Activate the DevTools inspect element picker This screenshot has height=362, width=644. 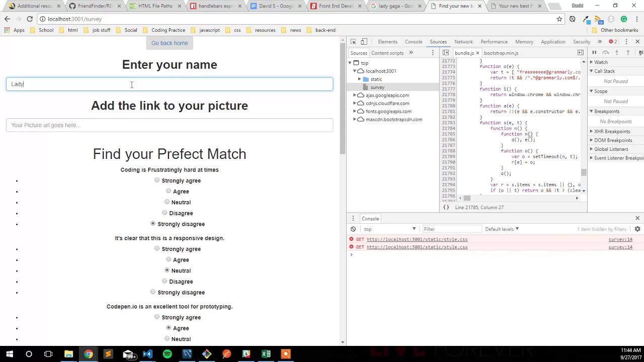point(353,42)
